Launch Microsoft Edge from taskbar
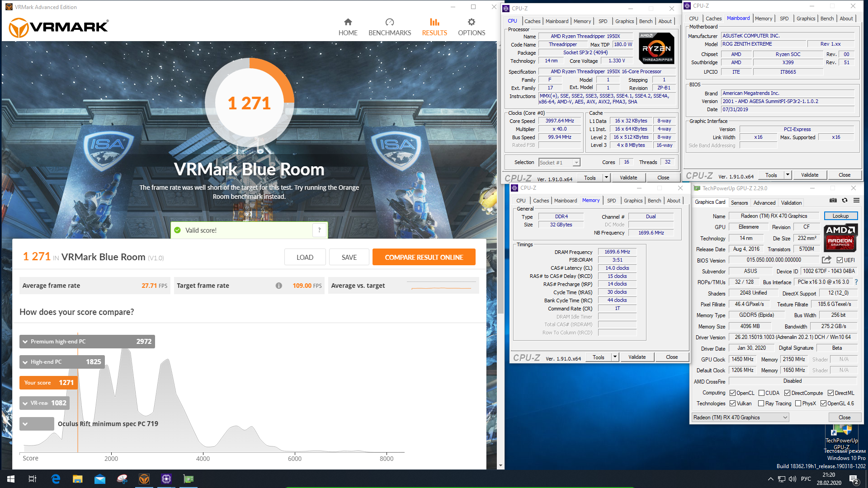 tap(56, 479)
